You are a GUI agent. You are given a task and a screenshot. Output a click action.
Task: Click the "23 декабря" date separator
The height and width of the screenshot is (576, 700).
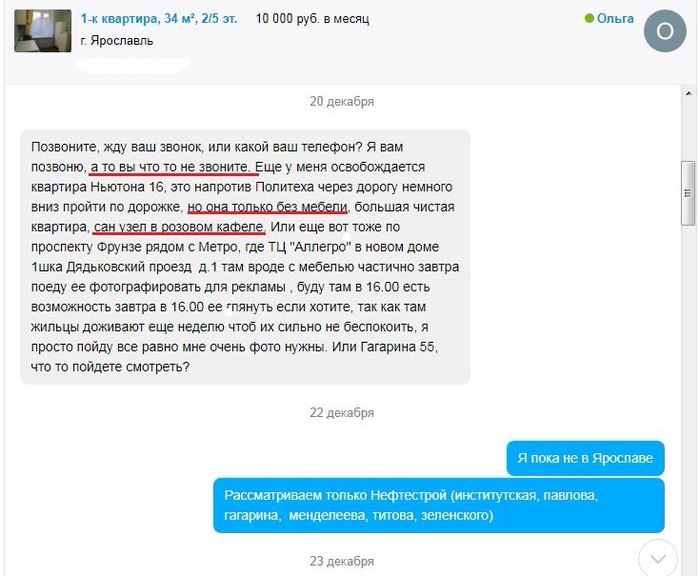(342, 561)
